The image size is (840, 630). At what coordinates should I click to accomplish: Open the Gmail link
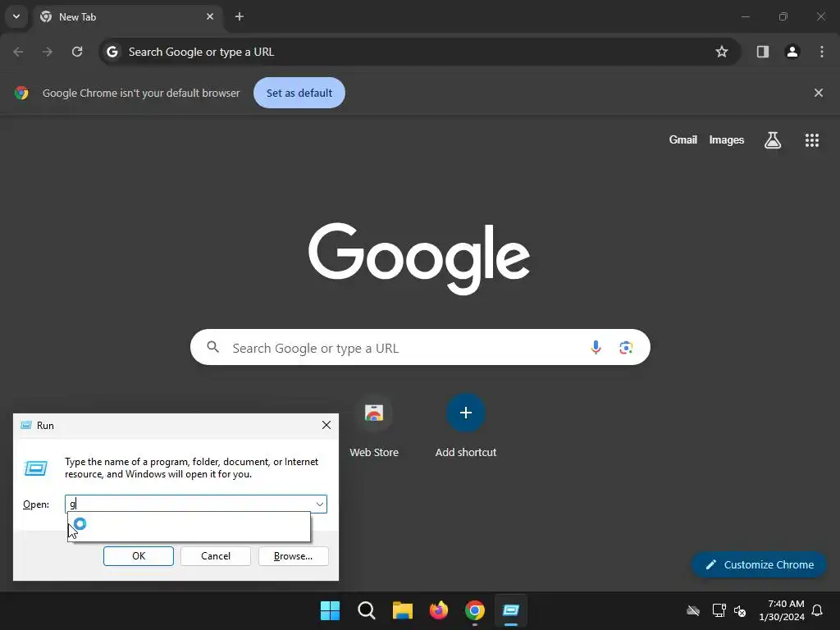click(683, 139)
